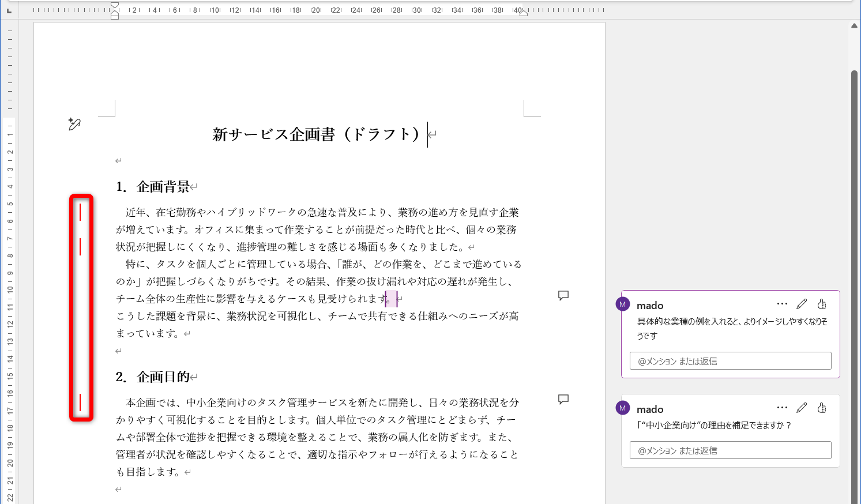The image size is (861, 504).
Task: Edit mado's second comment via its pencil icon
Action: click(802, 407)
